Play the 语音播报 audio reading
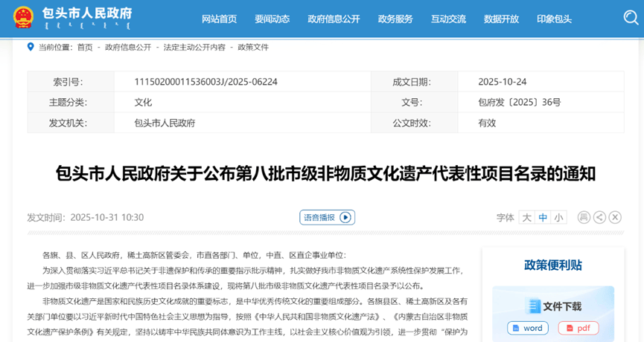The image size is (644, 342). (x=327, y=217)
